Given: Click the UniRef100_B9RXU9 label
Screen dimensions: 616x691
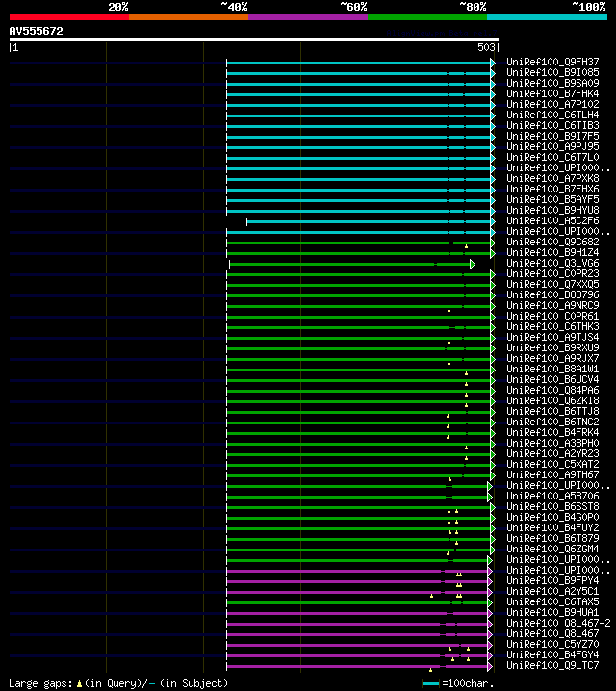Looking at the screenshot, I should click(x=552, y=347).
